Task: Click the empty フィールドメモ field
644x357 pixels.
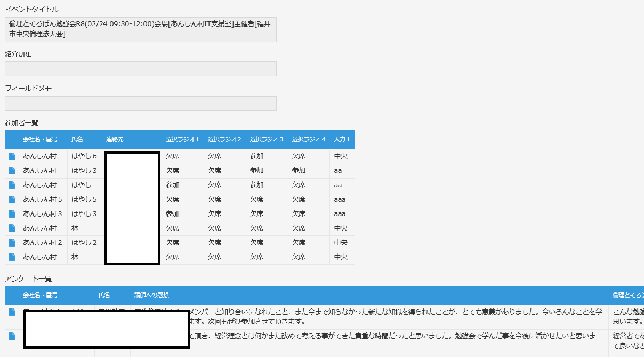Action: [141, 104]
